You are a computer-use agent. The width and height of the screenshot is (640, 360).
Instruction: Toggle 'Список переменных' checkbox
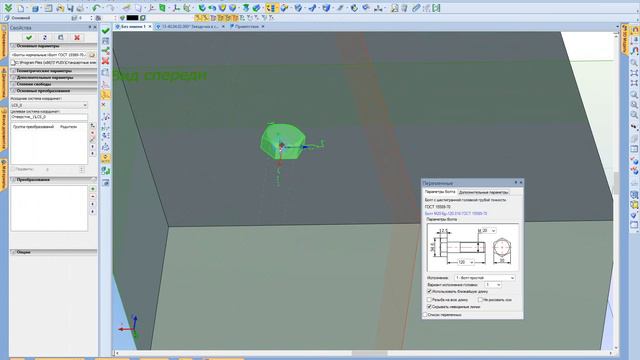click(x=425, y=315)
